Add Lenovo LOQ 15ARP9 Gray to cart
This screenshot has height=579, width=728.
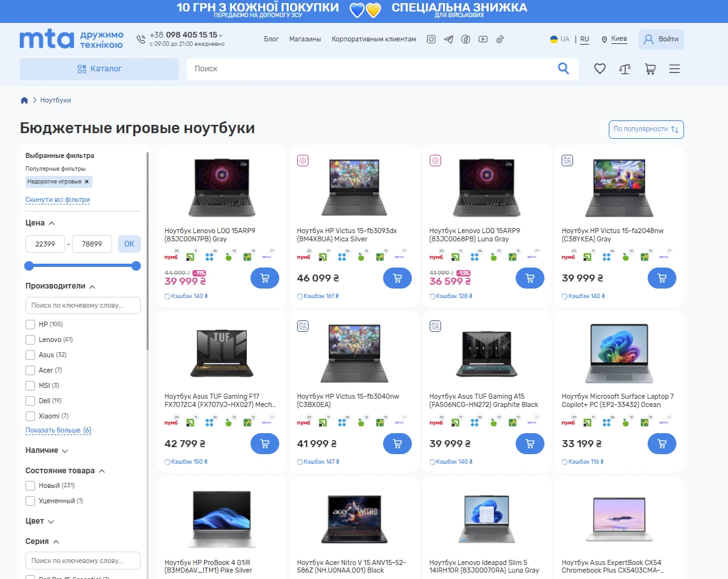click(265, 278)
